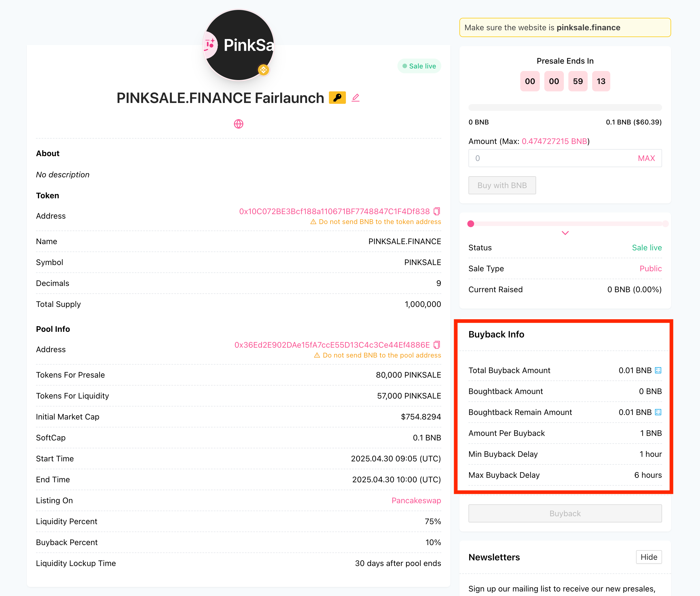Click the 30 days after pool ends text
Image resolution: width=700 pixels, height=596 pixels.
click(x=398, y=563)
